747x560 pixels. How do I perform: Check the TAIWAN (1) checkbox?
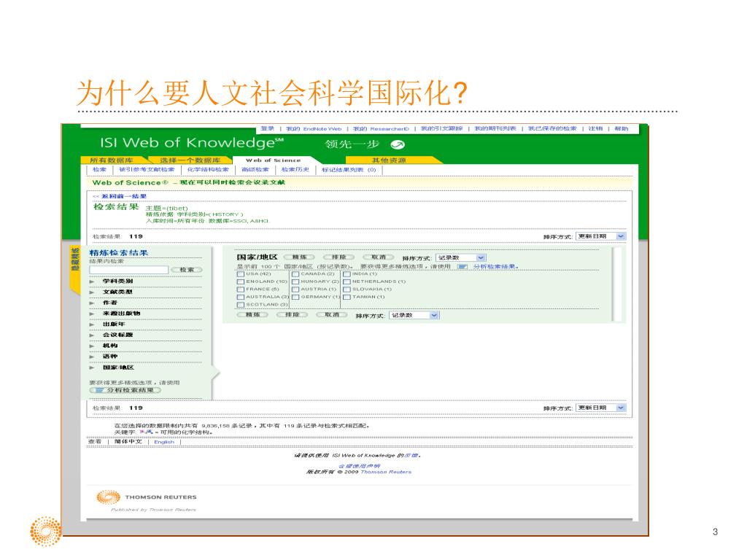[347, 297]
